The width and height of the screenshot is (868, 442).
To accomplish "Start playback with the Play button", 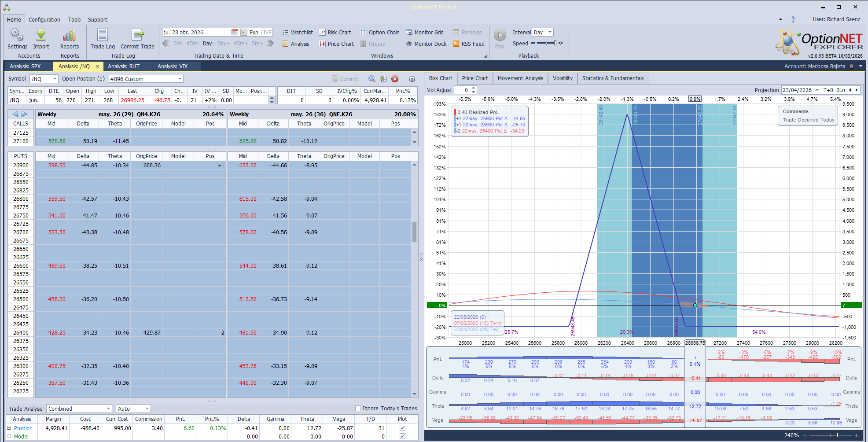I will coord(500,39).
